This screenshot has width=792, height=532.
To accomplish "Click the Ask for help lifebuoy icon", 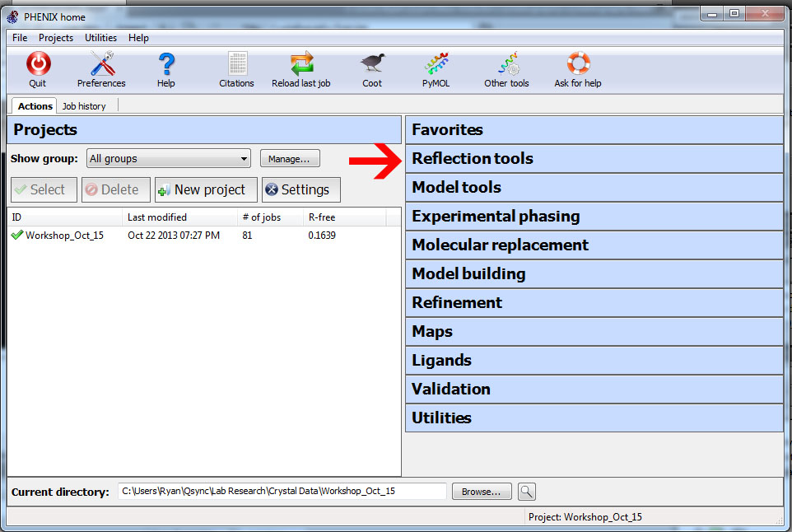I will [578, 64].
